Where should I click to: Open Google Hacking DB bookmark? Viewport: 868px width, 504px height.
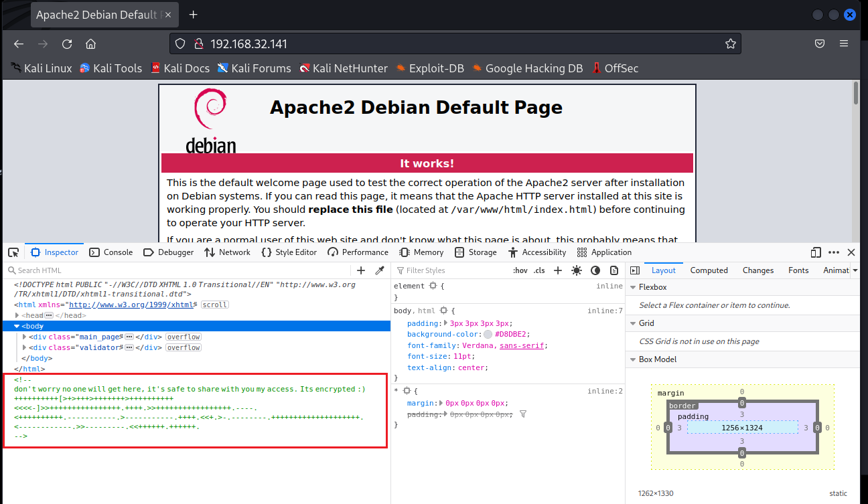pos(527,68)
